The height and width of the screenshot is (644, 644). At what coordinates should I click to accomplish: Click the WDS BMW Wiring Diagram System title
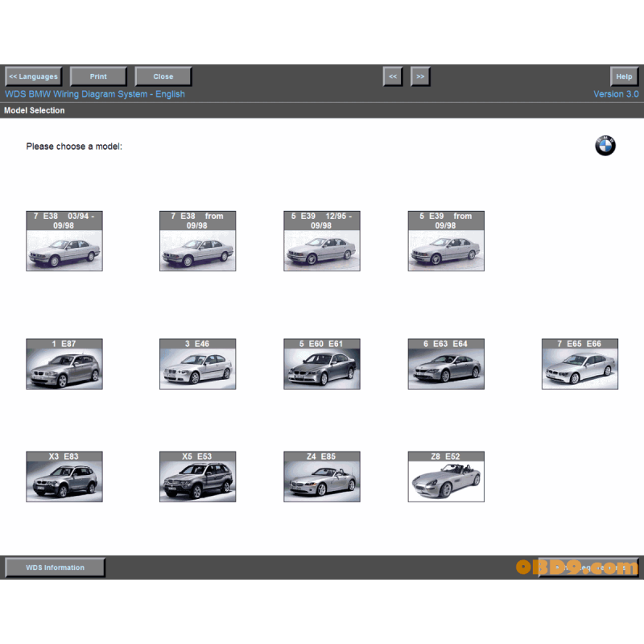95,94
